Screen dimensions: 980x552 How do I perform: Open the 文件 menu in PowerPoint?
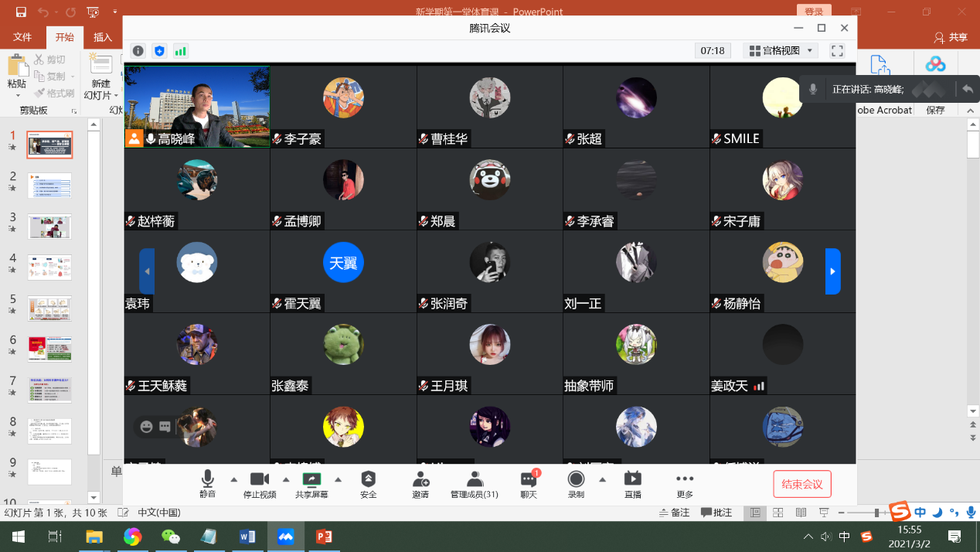22,37
